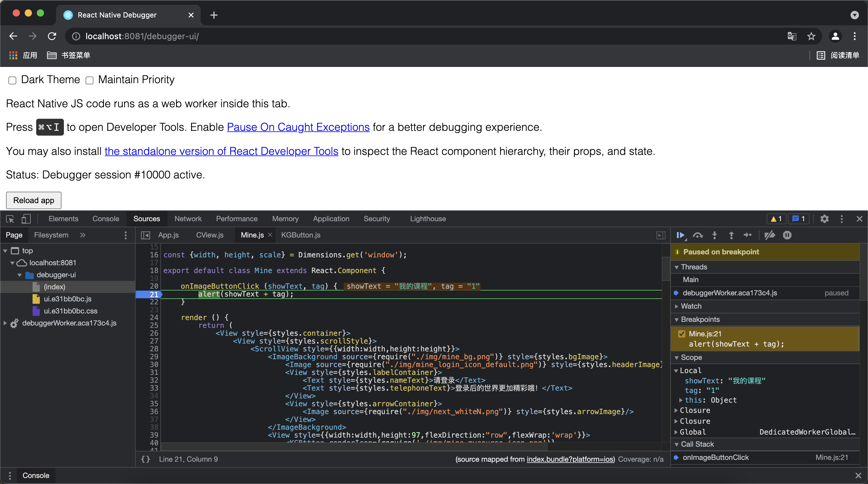
Task: Uncheck the Mine.js:21 breakpoint
Action: (x=682, y=334)
